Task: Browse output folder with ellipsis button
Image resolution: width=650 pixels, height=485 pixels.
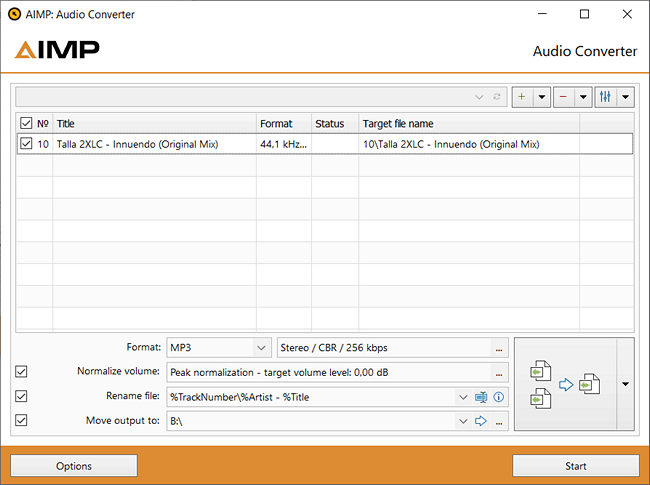Action: [x=499, y=422]
